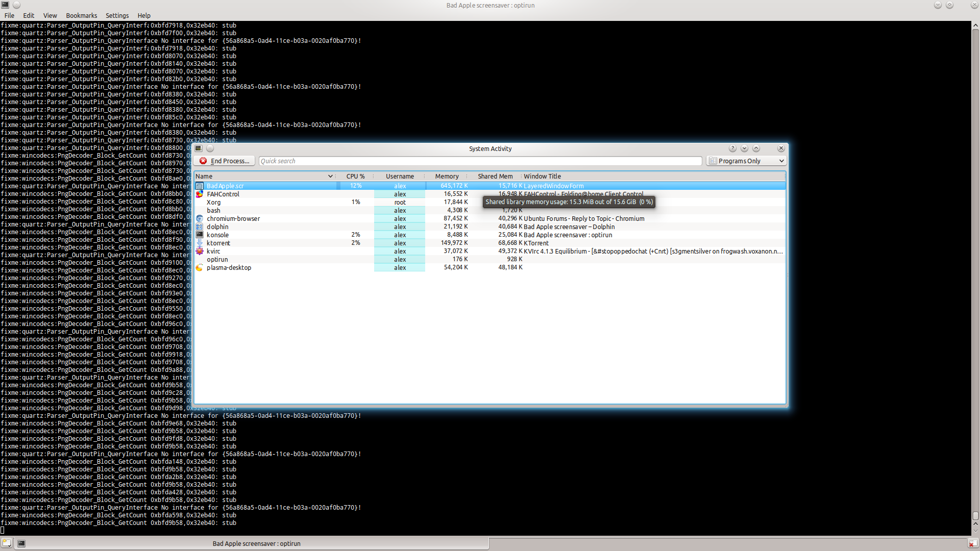The width and height of the screenshot is (980, 551).
Task: Click the 48,184 K shared memory value
Action: pyautogui.click(x=510, y=268)
